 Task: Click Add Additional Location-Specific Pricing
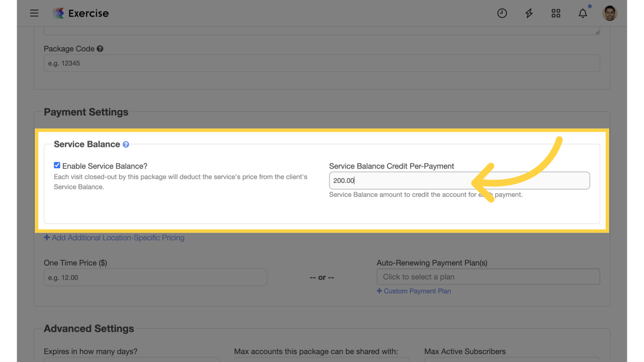[x=114, y=238]
